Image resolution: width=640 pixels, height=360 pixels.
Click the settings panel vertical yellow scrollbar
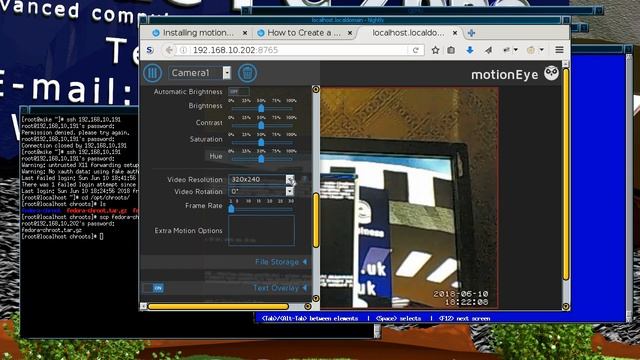[x=316, y=220]
